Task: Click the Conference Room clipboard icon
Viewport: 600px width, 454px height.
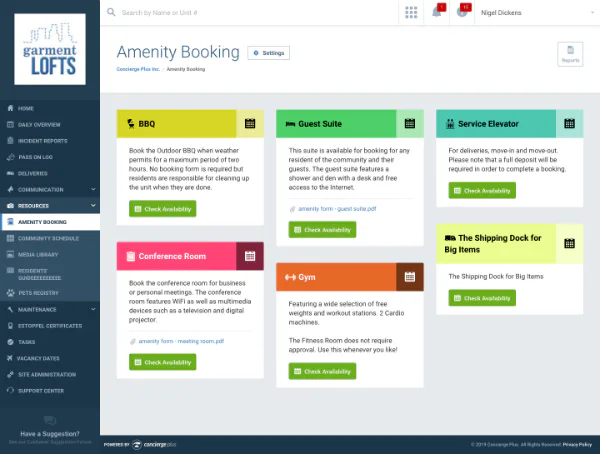Action: tap(131, 256)
